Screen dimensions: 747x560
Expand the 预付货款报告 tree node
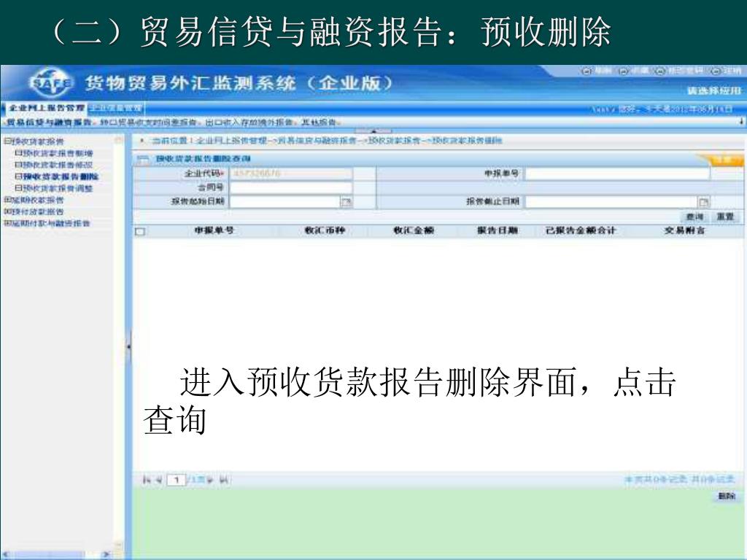click(7, 211)
